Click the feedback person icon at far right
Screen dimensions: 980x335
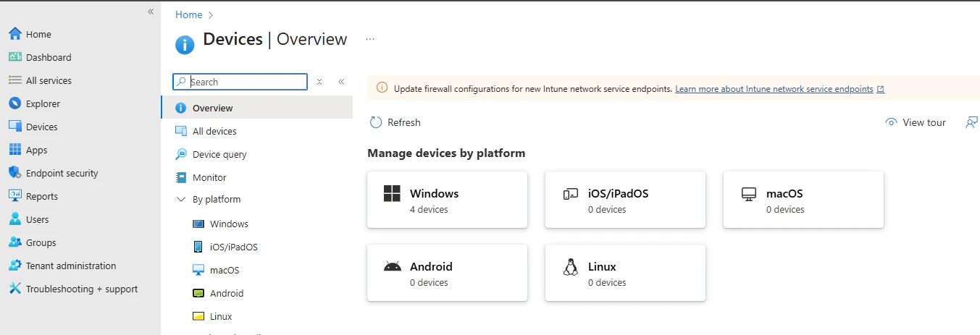[x=972, y=122]
